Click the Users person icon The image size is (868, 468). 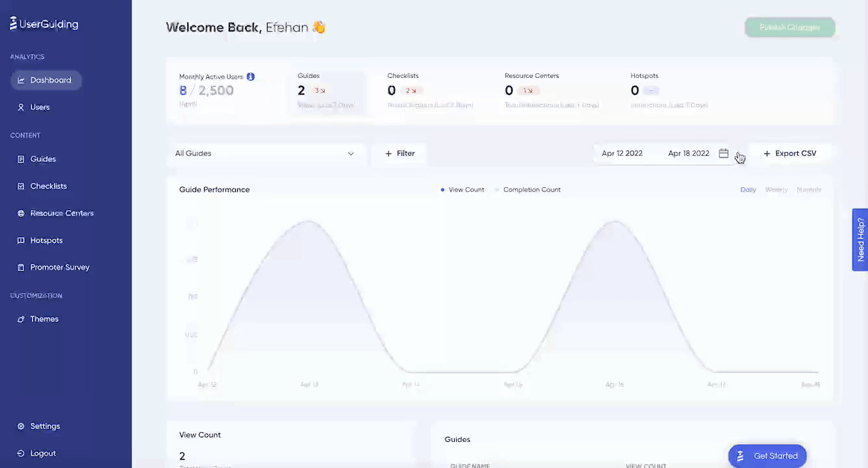tap(21, 107)
